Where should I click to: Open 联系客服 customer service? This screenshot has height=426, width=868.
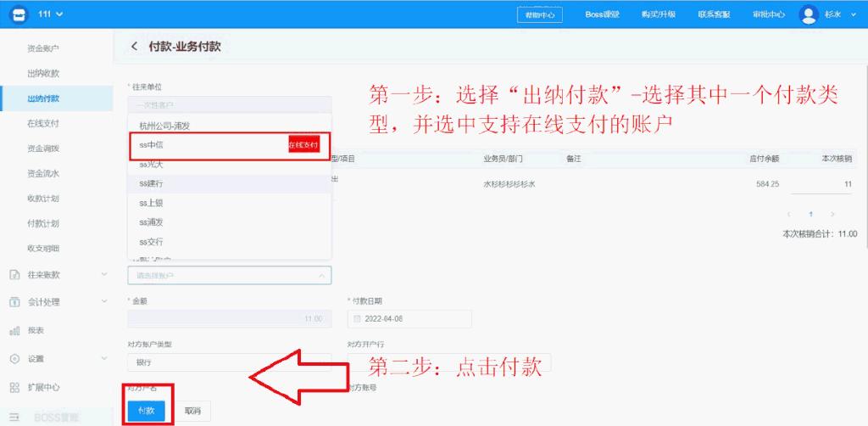click(x=714, y=14)
